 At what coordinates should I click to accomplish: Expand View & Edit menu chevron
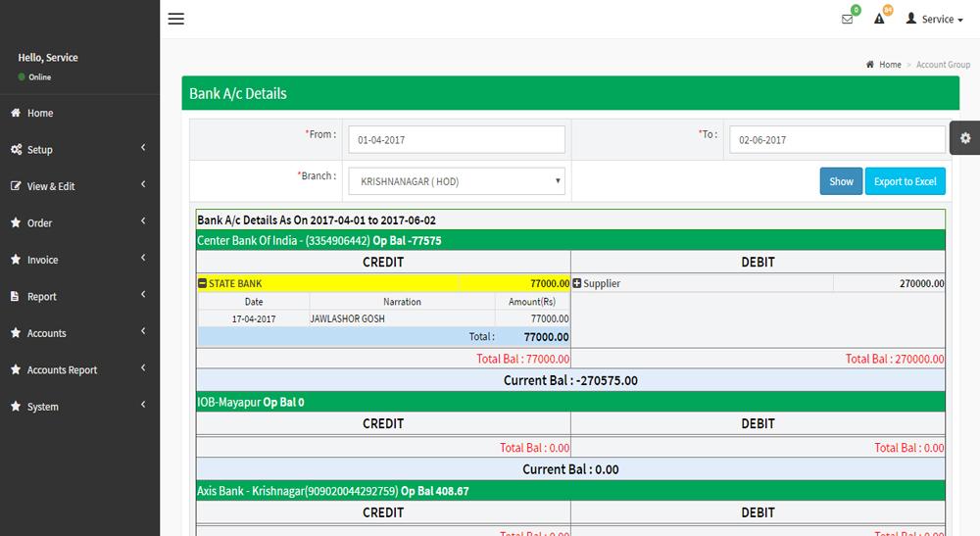[143, 184]
